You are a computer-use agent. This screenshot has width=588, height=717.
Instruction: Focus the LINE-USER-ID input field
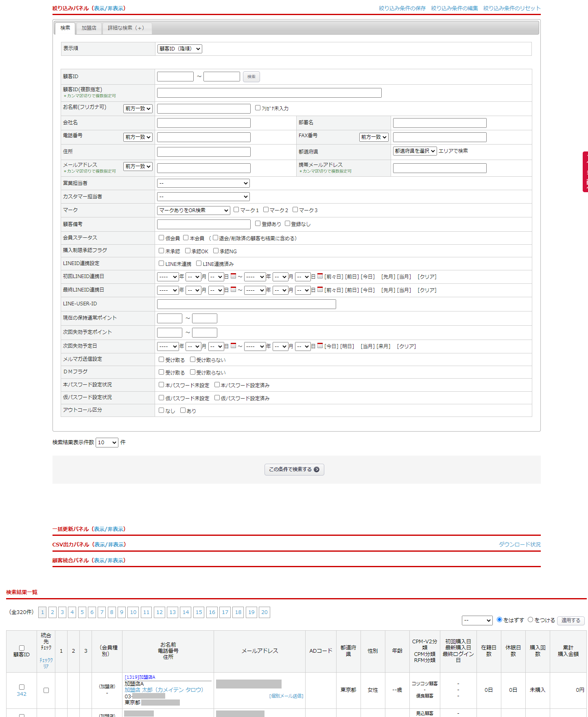246,304
